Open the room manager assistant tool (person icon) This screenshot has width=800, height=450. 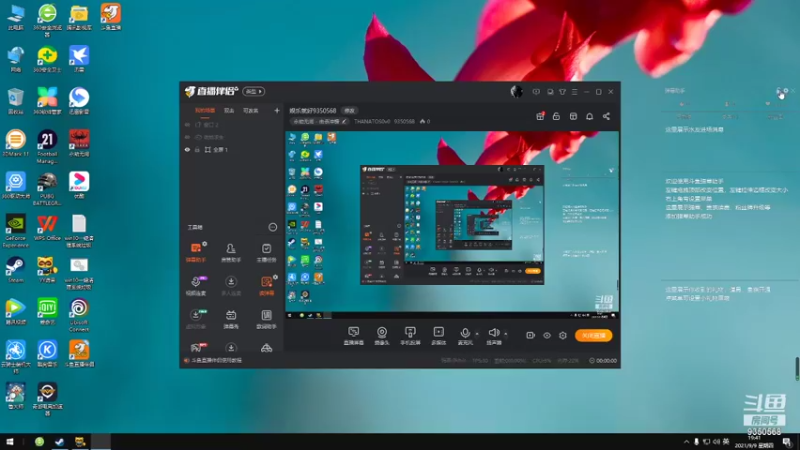pyautogui.click(x=231, y=252)
